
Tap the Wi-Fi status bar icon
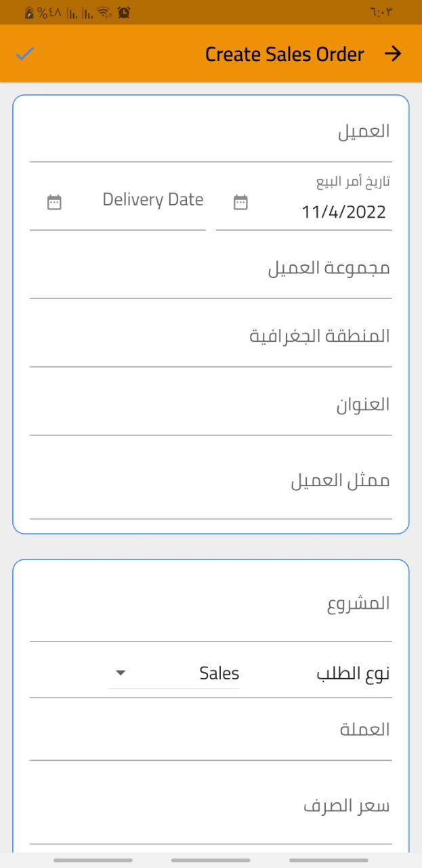point(103,12)
